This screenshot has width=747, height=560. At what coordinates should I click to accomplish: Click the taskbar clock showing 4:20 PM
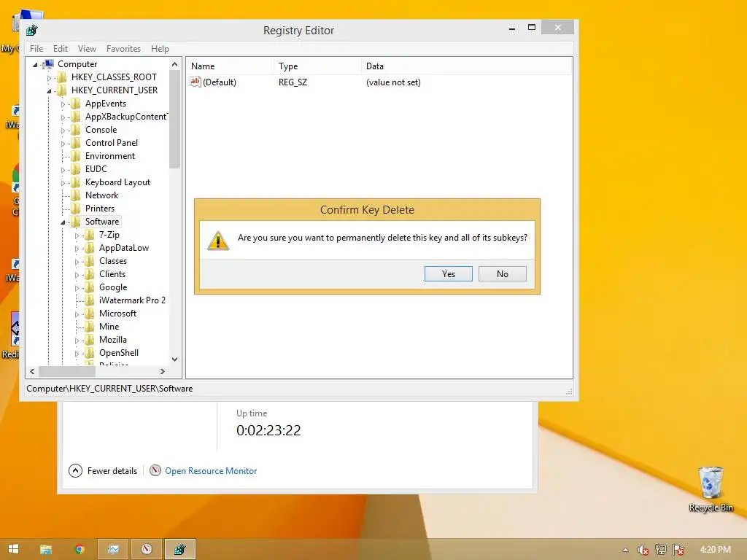pos(715,550)
